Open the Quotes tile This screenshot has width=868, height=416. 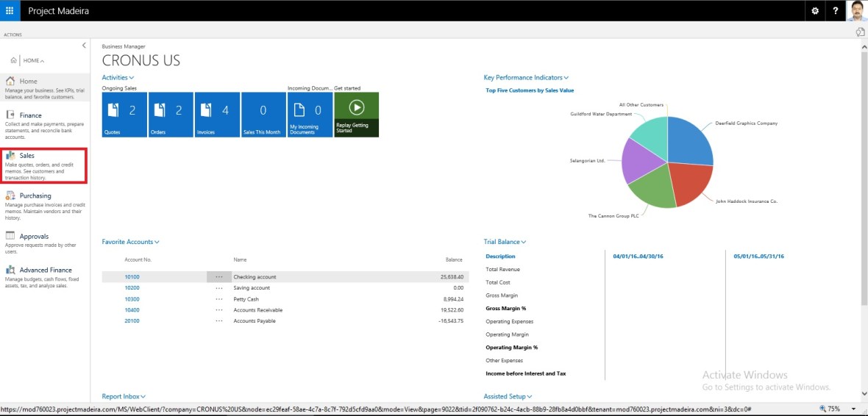pos(124,115)
